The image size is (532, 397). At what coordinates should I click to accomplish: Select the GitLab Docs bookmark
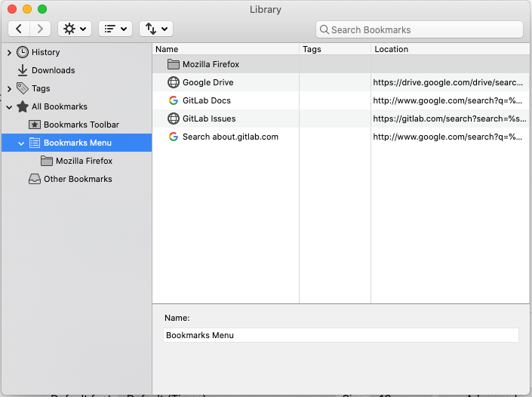(x=207, y=100)
